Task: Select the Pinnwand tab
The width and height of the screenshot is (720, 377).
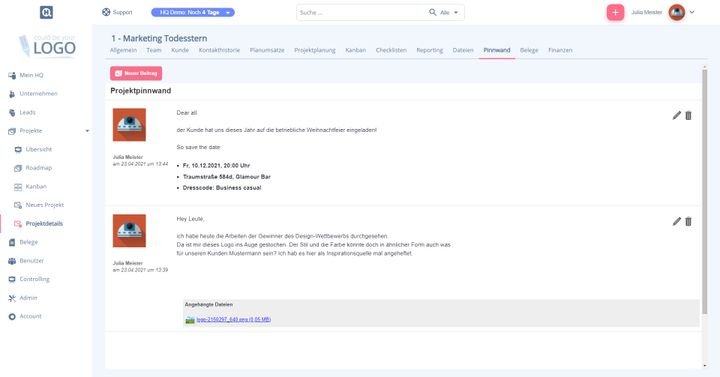Action: (497, 50)
